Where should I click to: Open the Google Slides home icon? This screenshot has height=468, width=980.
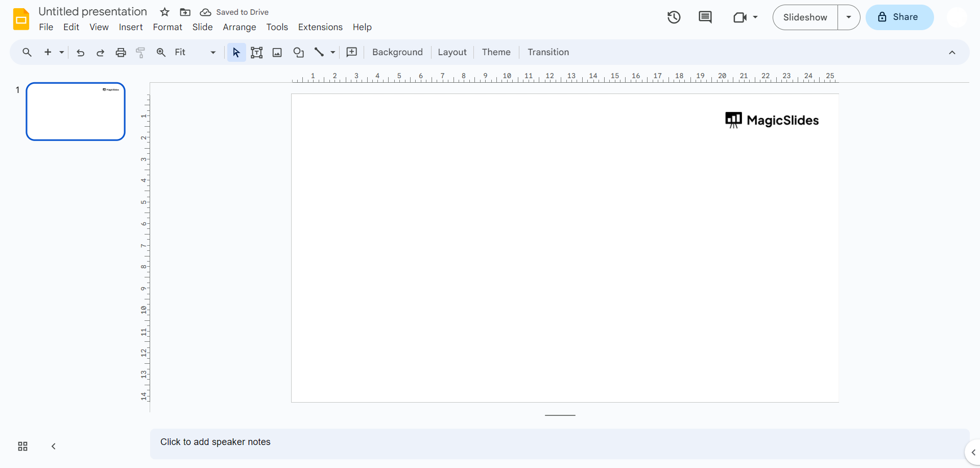tap(21, 19)
